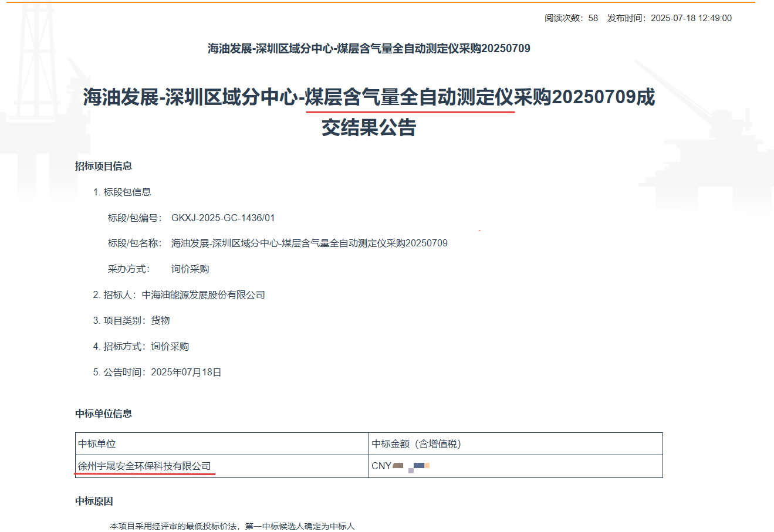Click the section heading '招标项目信息'
The image size is (774, 532).
pyautogui.click(x=103, y=166)
